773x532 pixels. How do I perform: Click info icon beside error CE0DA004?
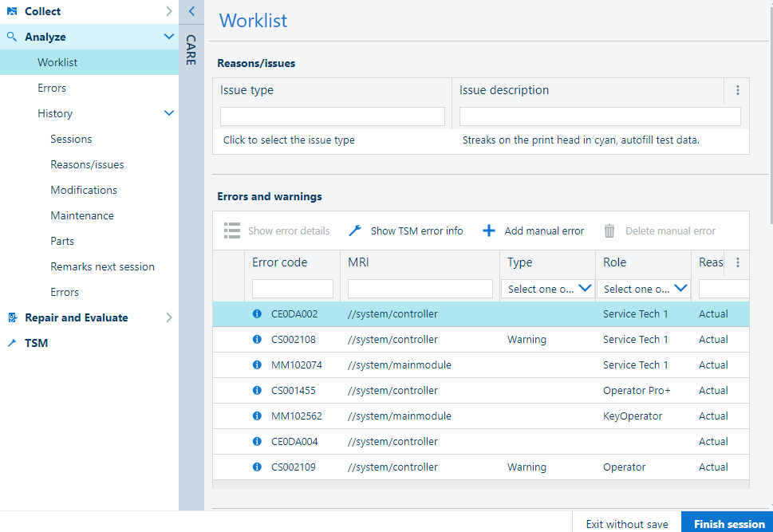(257, 441)
